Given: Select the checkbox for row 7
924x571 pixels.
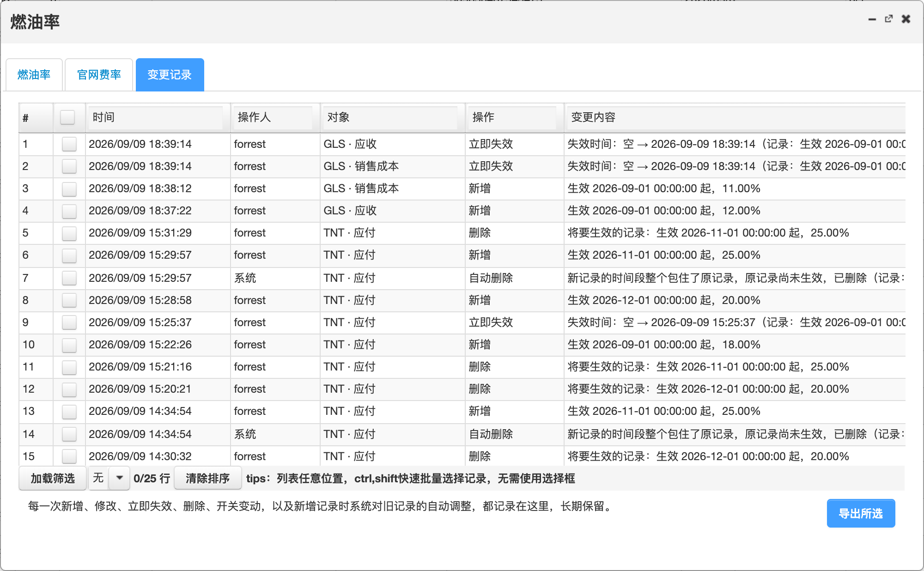Looking at the screenshot, I should (69, 278).
